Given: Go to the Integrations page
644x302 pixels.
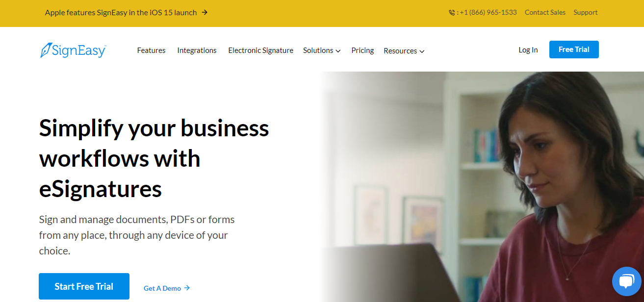Looking at the screenshot, I should pyautogui.click(x=197, y=50).
